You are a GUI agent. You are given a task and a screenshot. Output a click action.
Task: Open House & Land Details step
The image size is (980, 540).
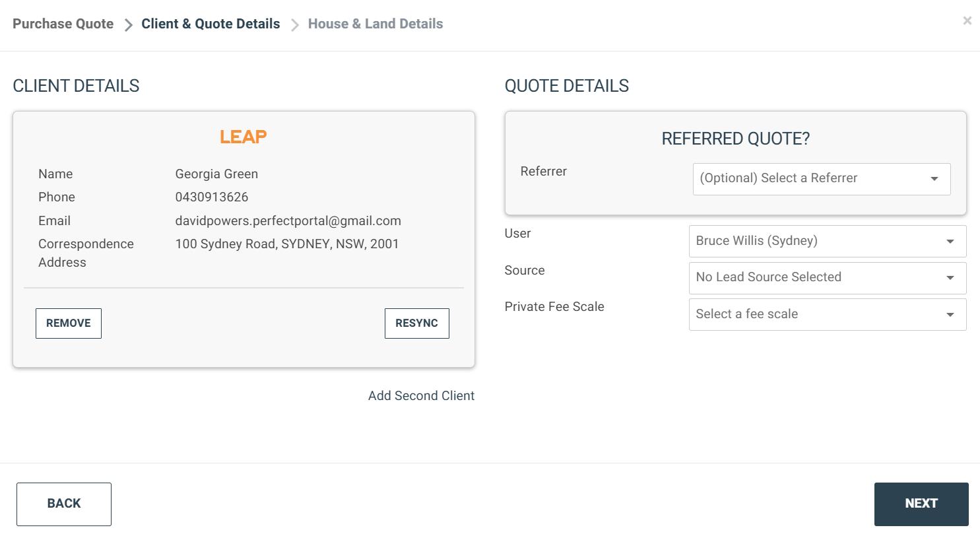[x=376, y=24]
